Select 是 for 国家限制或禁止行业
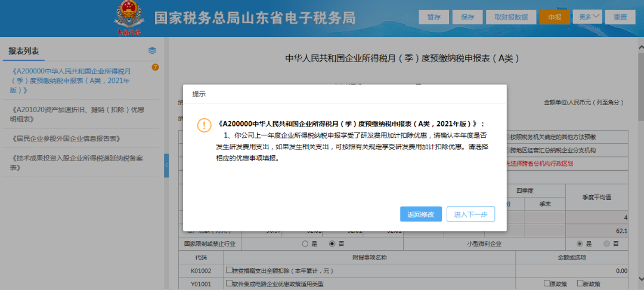Viewport: 644px width, 290px height. click(305, 244)
